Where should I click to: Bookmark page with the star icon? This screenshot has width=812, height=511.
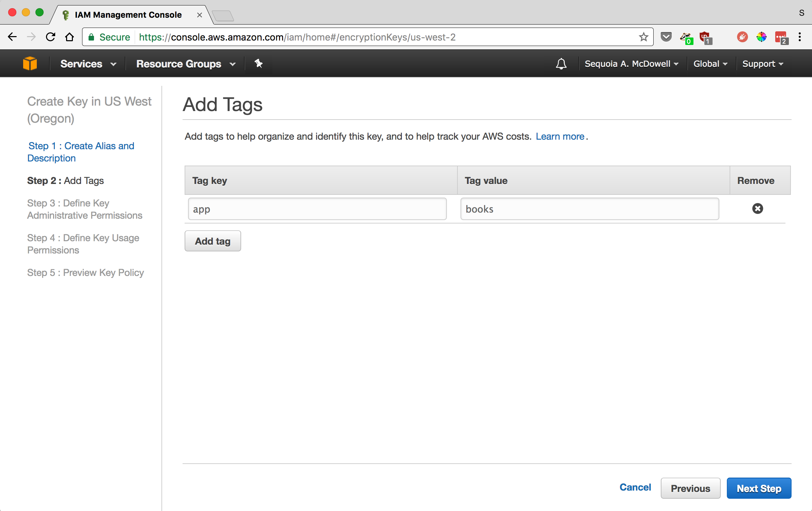tap(643, 37)
